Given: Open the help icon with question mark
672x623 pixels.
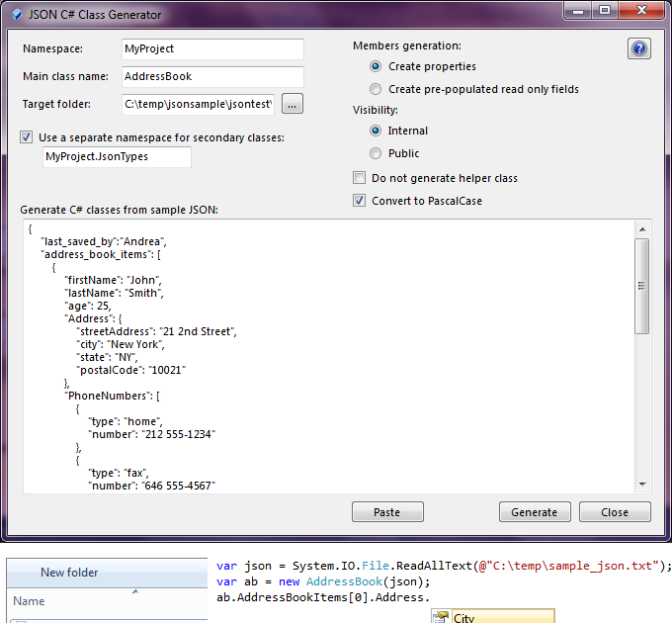Looking at the screenshot, I should click(639, 48).
